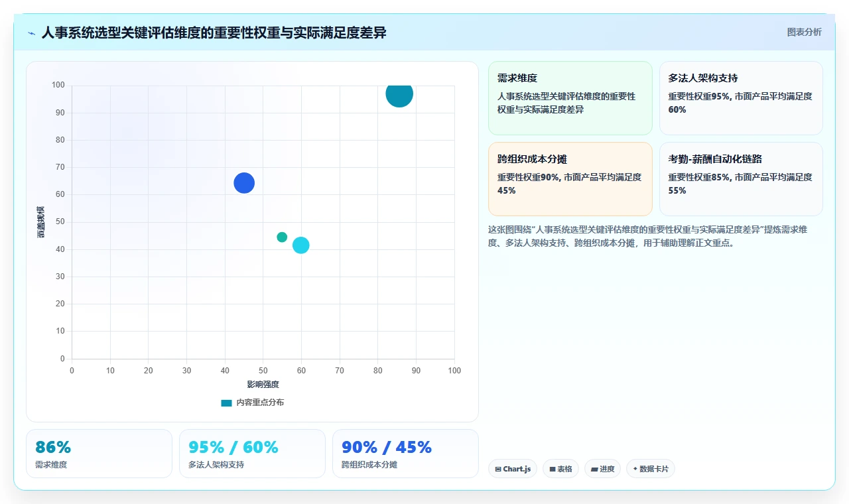Click the 95% / 60% stat card
This screenshot has width=849, height=504.
(252, 454)
